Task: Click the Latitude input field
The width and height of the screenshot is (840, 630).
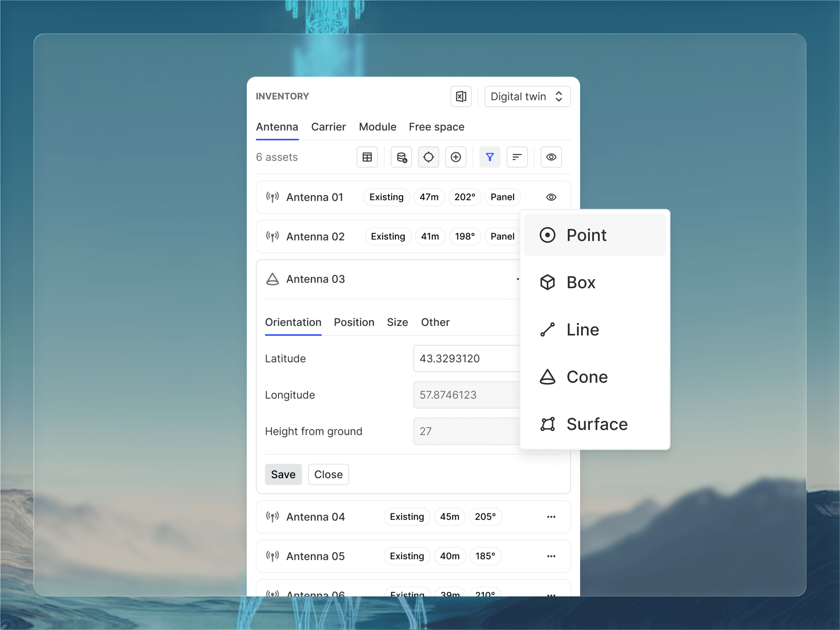Action: (466, 359)
